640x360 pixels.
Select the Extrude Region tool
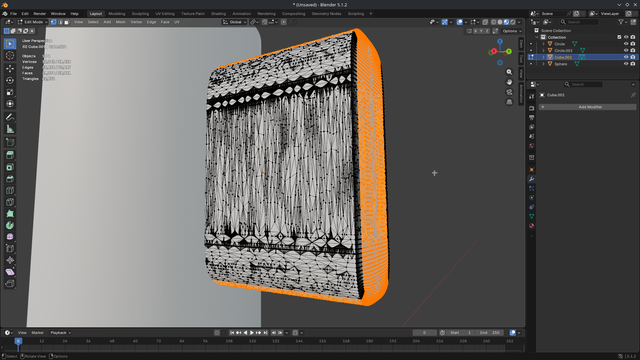pyautogui.click(x=10, y=155)
